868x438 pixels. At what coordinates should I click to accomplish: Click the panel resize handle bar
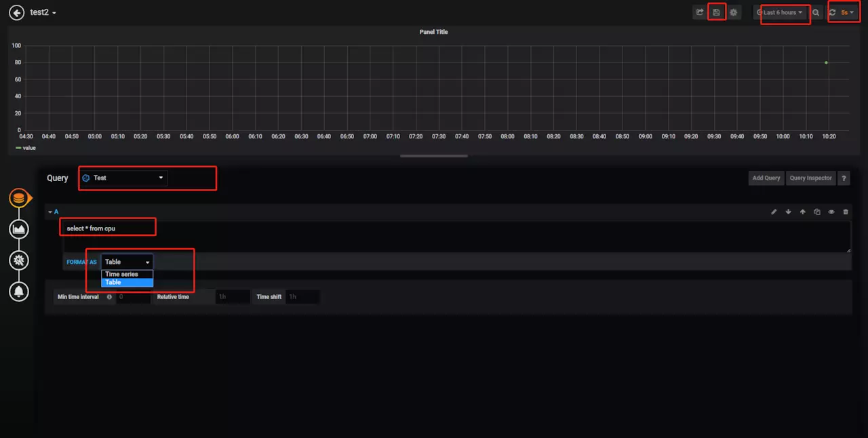(x=434, y=156)
